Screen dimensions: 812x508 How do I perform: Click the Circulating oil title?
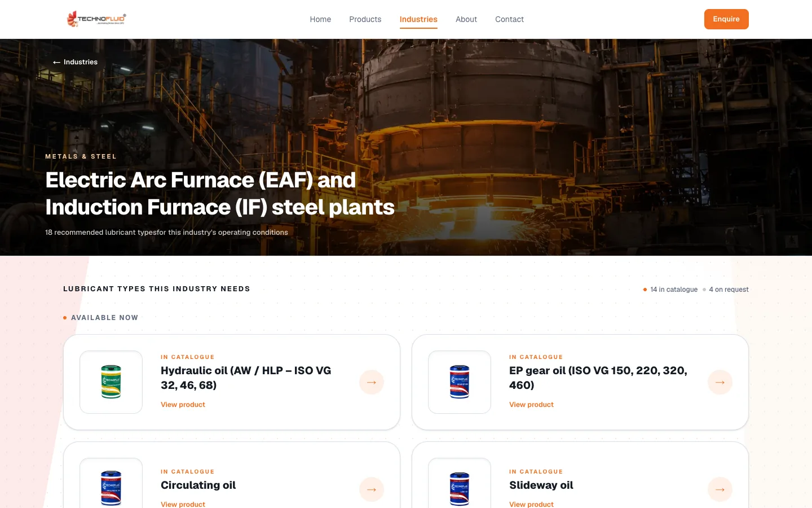point(198,485)
